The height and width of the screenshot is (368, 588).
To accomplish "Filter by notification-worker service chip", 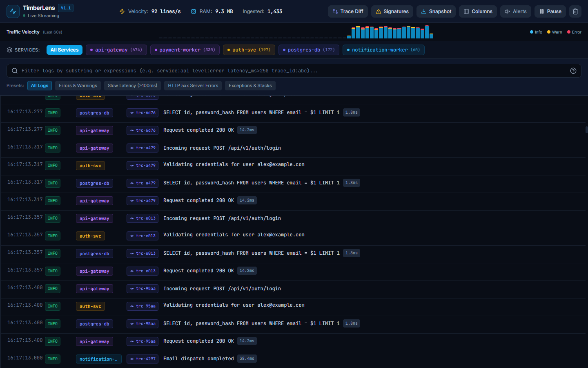I will [383, 50].
